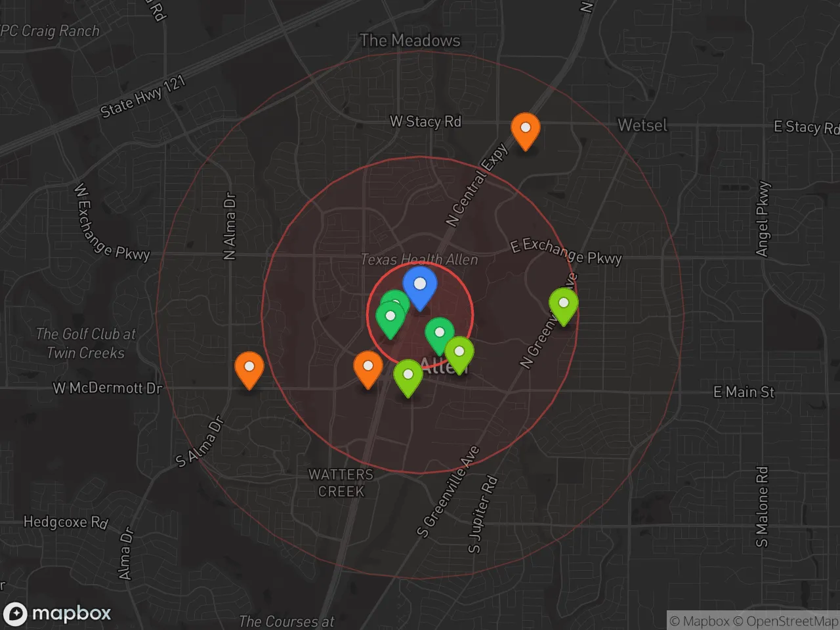This screenshot has height=630, width=840.
Task: Select front dark green marker left of blue marker
Action: (x=390, y=318)
